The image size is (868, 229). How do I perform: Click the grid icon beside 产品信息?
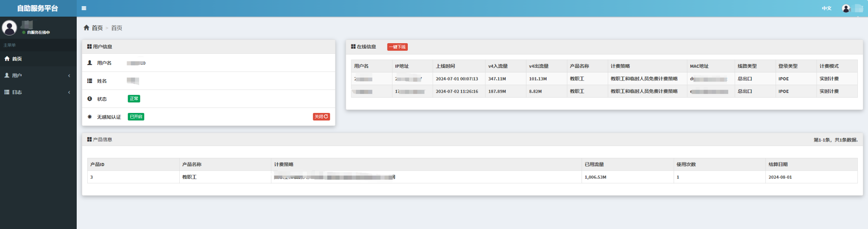tap(89, 139)
